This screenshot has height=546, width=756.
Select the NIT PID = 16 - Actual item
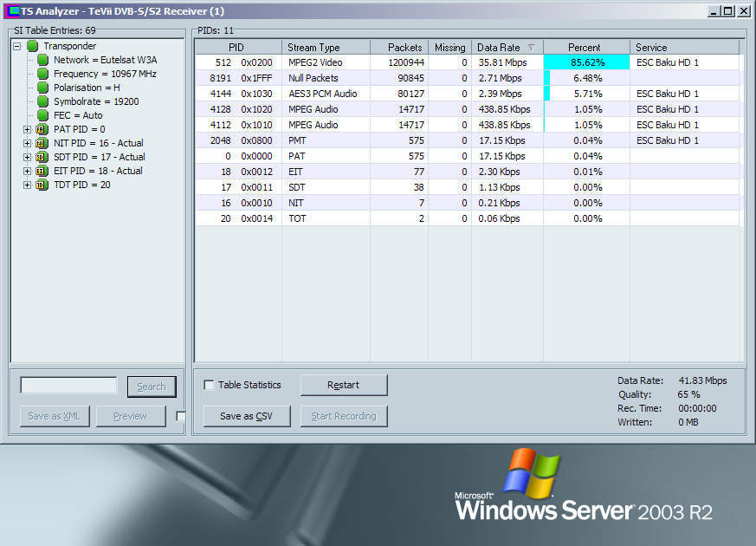(x=99, y=143)
